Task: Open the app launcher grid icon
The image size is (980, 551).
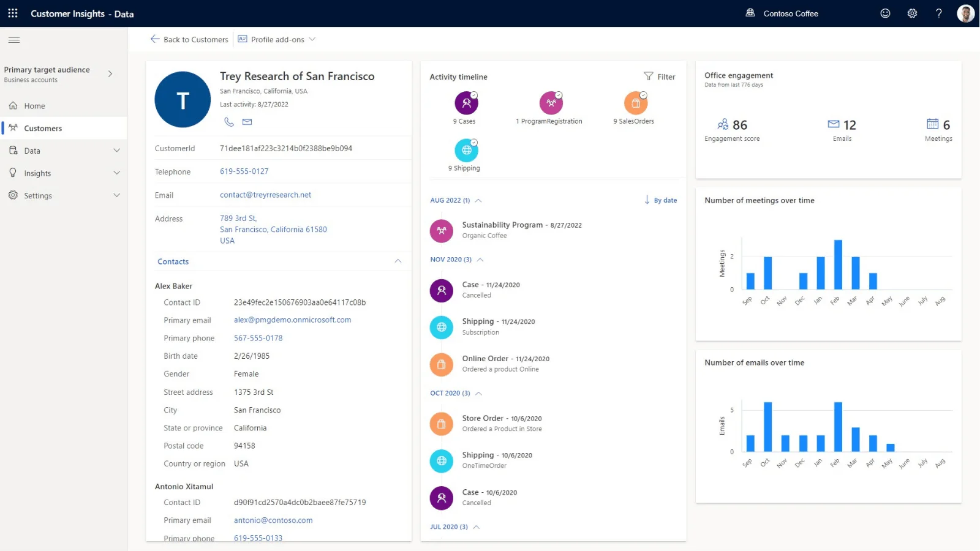Action: point(12,13)
